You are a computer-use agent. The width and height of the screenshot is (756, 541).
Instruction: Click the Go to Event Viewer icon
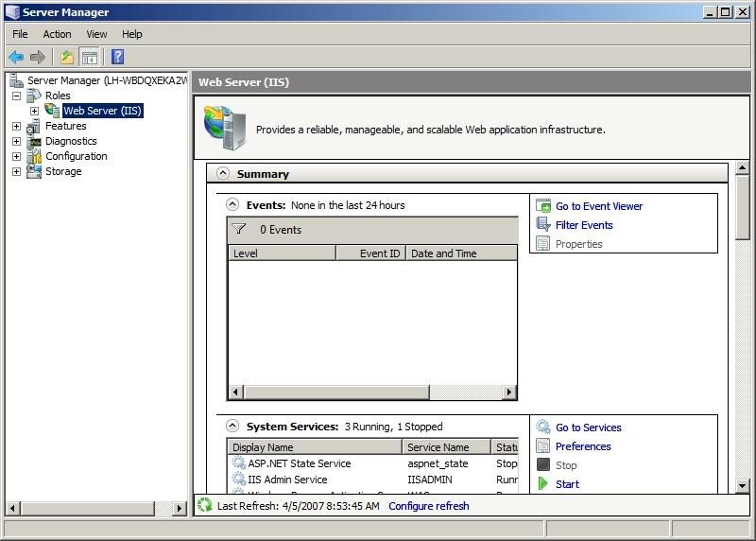(x=543, y=206)
